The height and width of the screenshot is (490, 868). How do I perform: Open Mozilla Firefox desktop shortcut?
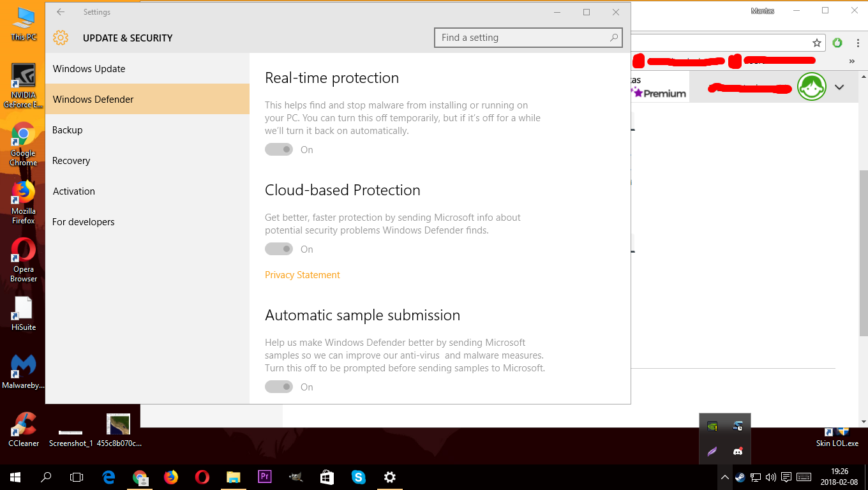click(x=24, y=202)
